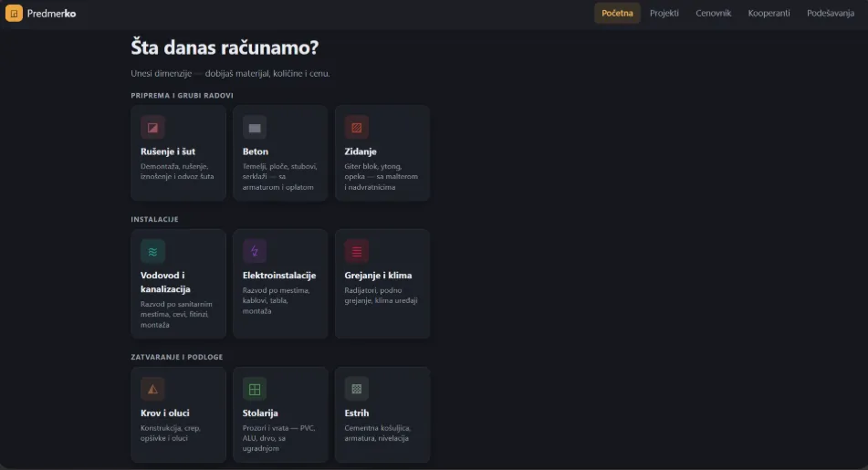Select the Grejanje i klima title
Viewport: 868px width, 470px height.
(378, 276)
